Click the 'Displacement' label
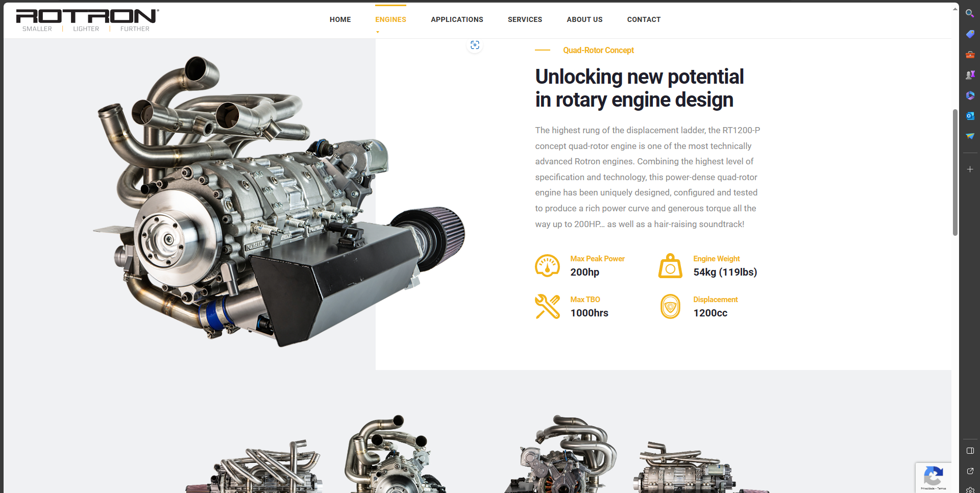This screenshot has height=493, width=980. 715,300
